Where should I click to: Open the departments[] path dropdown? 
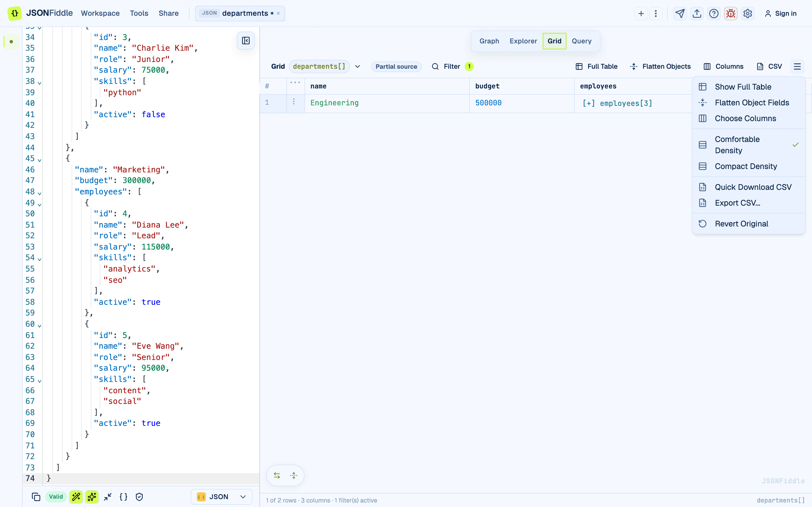click(358, 66)
